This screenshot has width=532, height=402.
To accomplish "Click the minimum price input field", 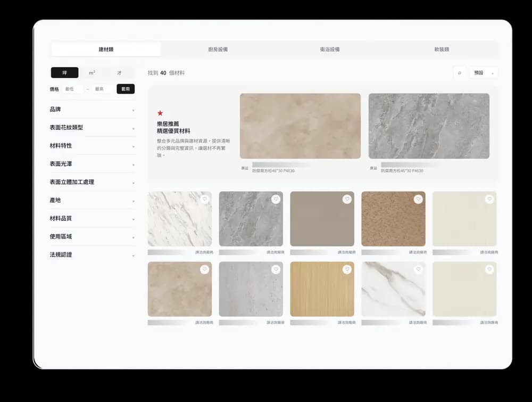I will coord(73,89).
